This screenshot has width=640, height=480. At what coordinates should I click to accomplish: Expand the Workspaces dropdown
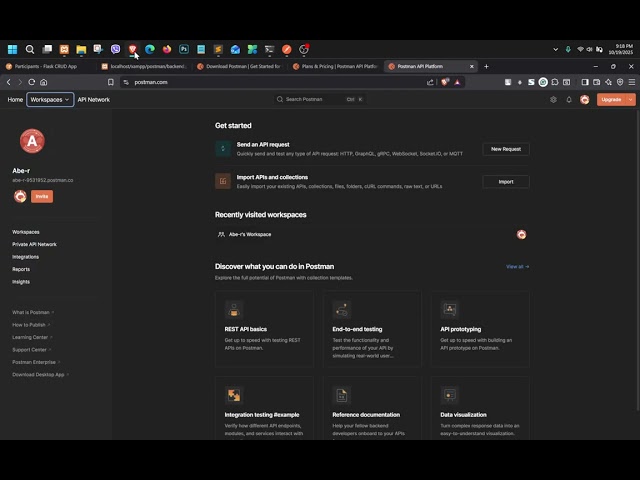pyautogui.click(x=50, y=100)
